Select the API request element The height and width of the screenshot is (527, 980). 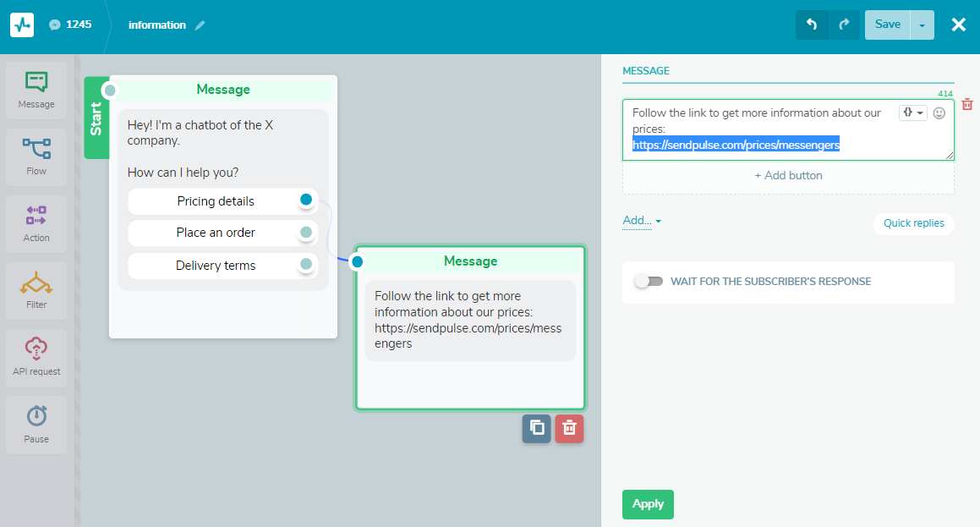click(36, 356)
